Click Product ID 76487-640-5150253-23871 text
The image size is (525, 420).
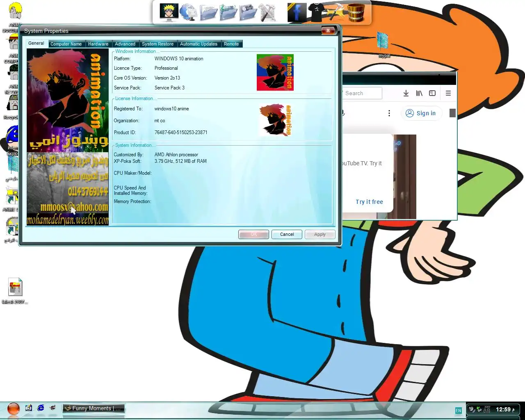[x=181, y=132]
